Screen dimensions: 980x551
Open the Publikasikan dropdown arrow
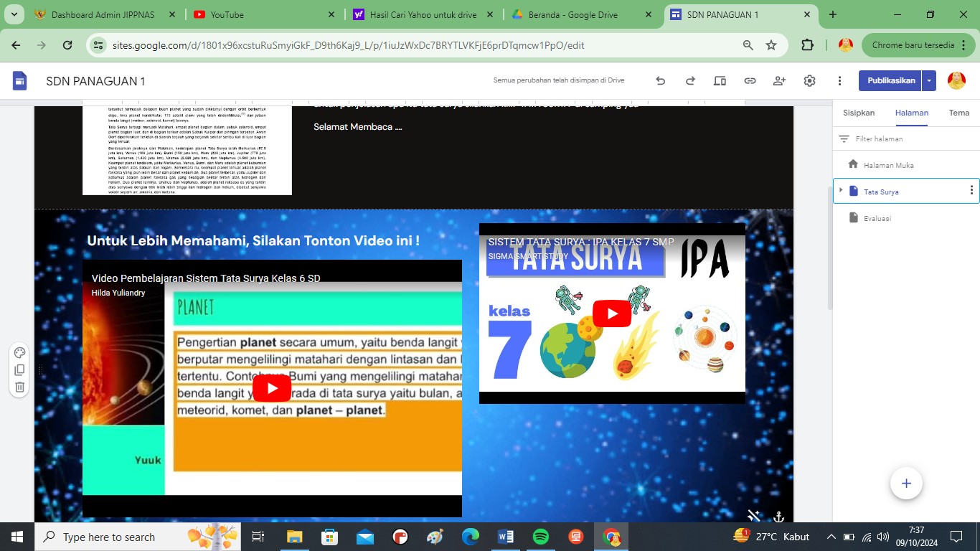pos(929,81)
